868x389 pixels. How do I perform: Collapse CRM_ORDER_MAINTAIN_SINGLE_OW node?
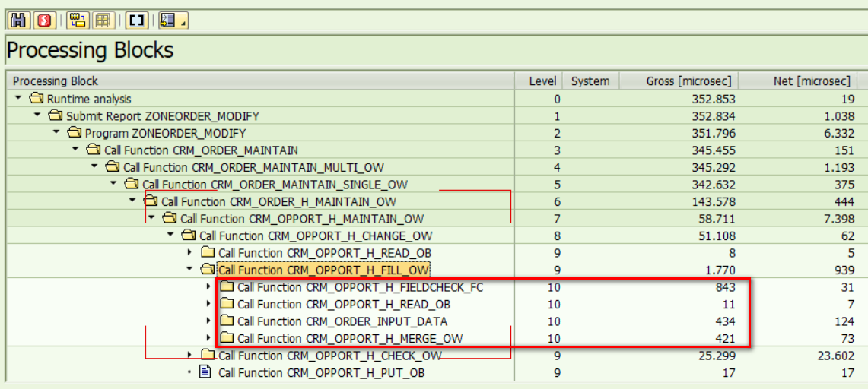click(113, 184)
